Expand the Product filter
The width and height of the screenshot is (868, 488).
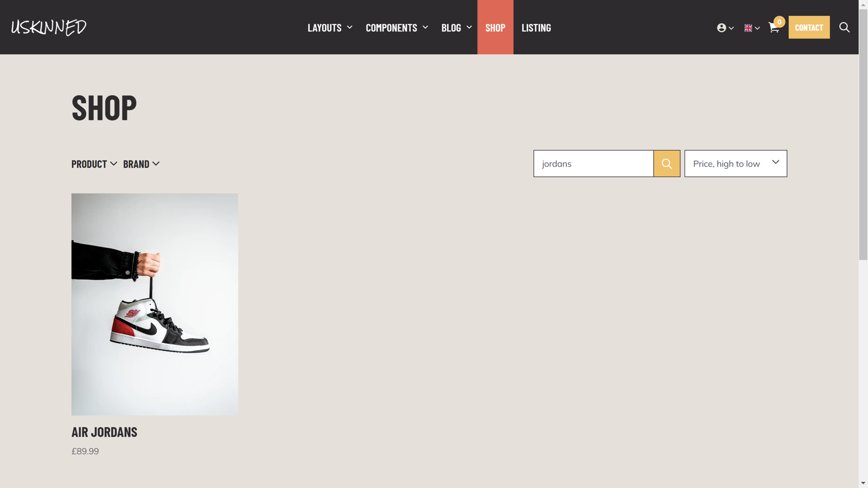coord(94,164)
